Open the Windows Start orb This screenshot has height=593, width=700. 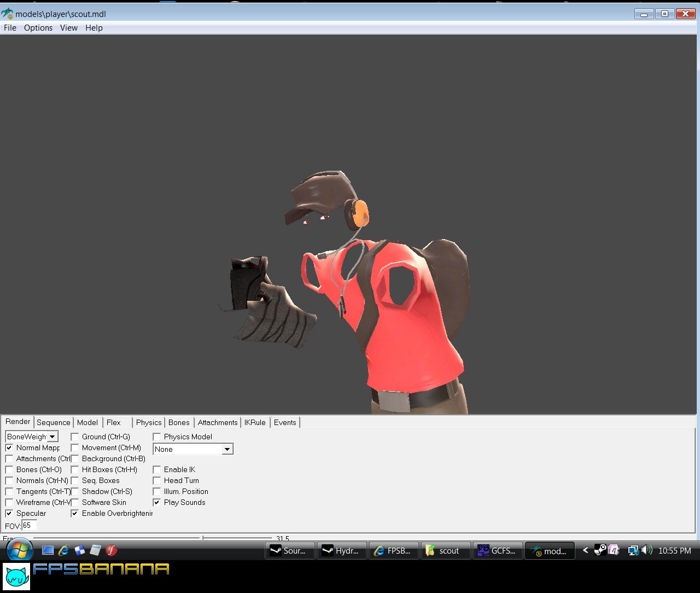click(20, 549)
